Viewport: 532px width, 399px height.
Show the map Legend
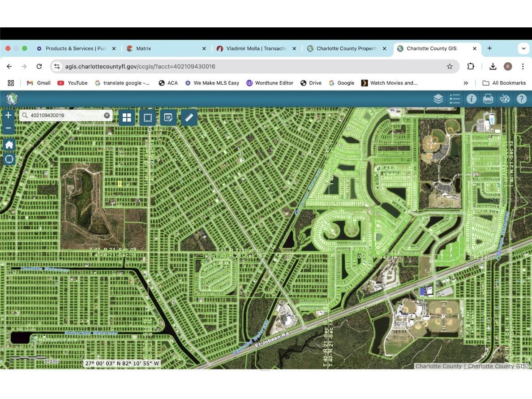tap(455, 99)
